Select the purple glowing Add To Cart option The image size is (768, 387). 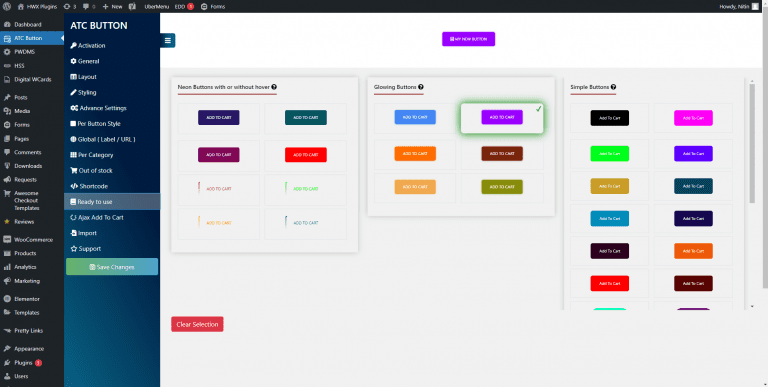coord(502,117)
